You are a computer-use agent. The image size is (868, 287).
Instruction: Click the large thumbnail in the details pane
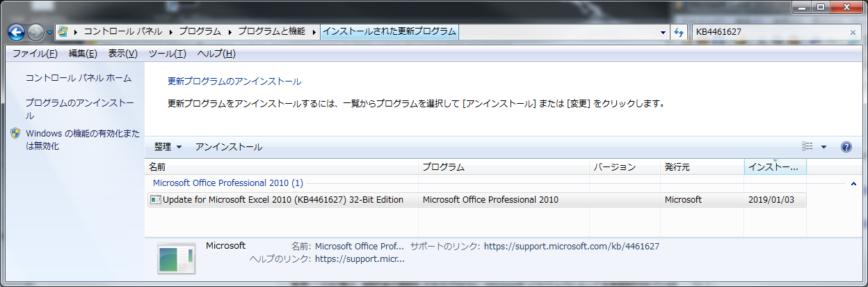[x=176, y=258]
